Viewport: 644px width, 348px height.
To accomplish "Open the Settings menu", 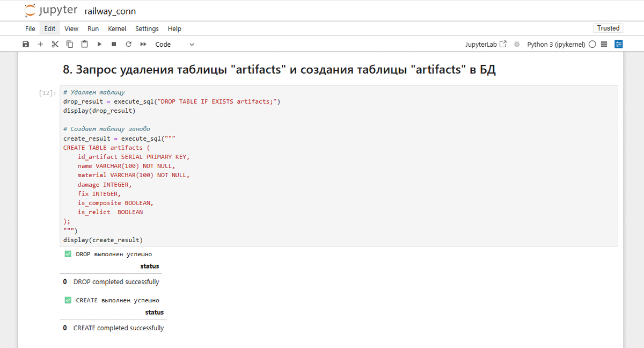I will click(147, 28).
